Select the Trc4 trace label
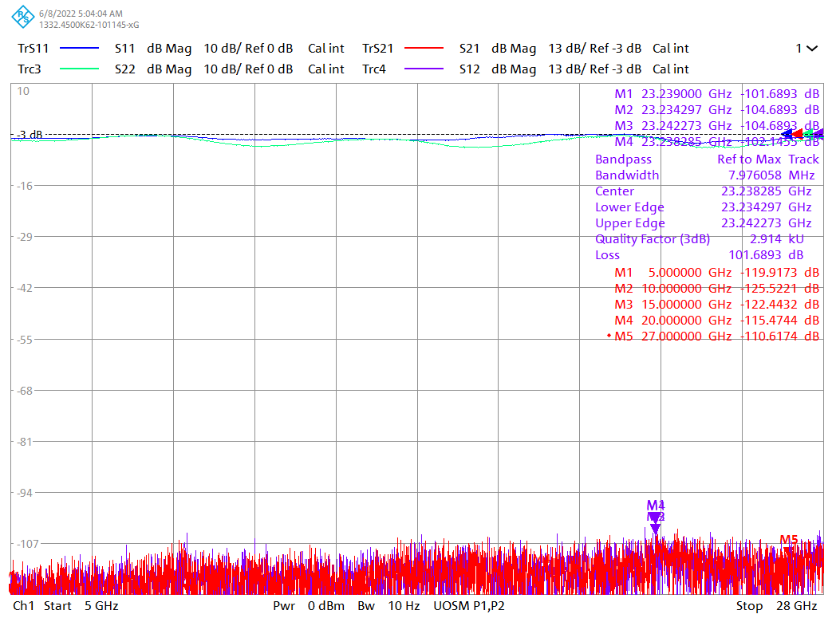The width and height of the screenshot is (840, 618). click(x=374, y=69)
